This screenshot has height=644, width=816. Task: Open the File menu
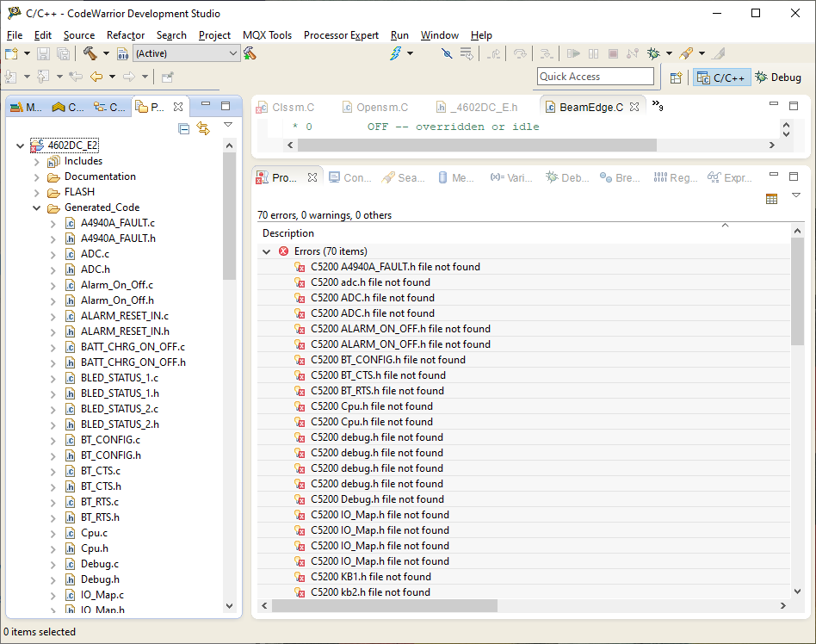(15, 35)
